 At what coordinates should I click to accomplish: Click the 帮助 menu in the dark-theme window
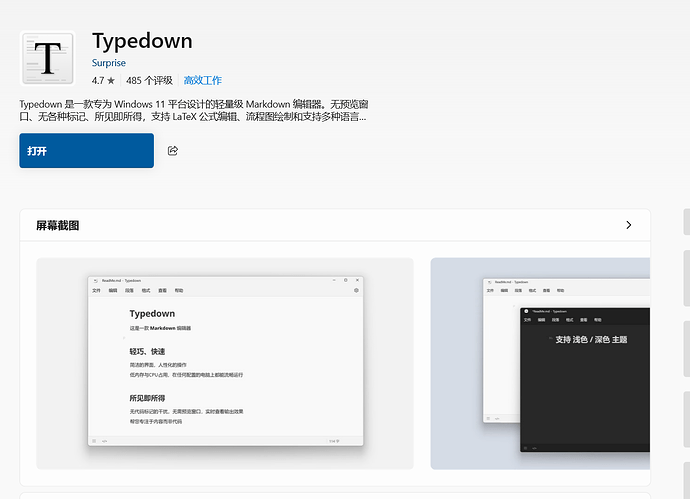coord(598,320)
